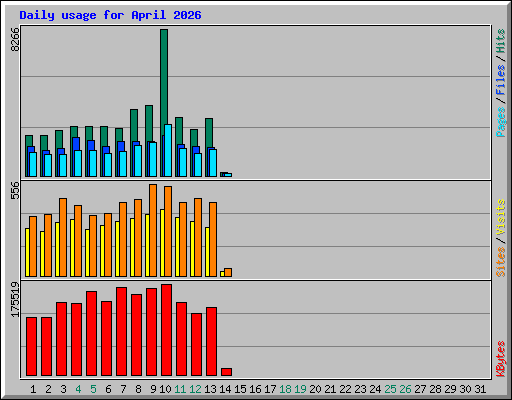Screen dimensions: 512x400
Task: Click the 8266 hits axis value
Action: 15,40
